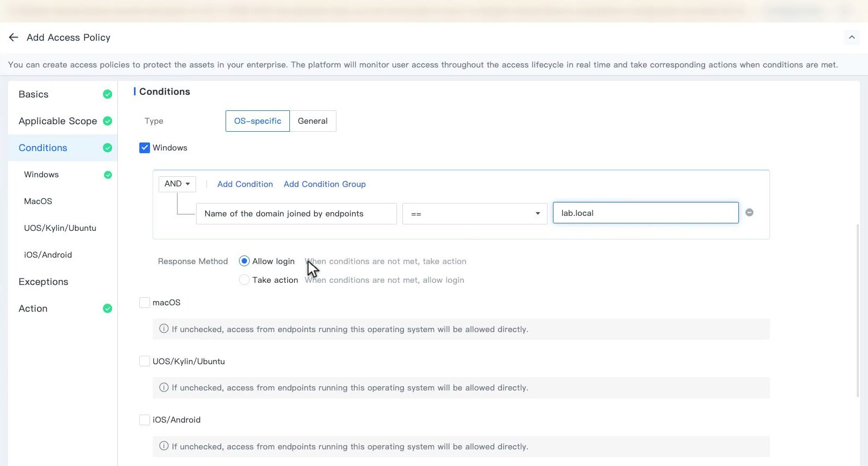Screen dimensions: 868x466
Task: Enable the iOS/Android checkbox
Action: pyautogui.click(x=145, y=420)
